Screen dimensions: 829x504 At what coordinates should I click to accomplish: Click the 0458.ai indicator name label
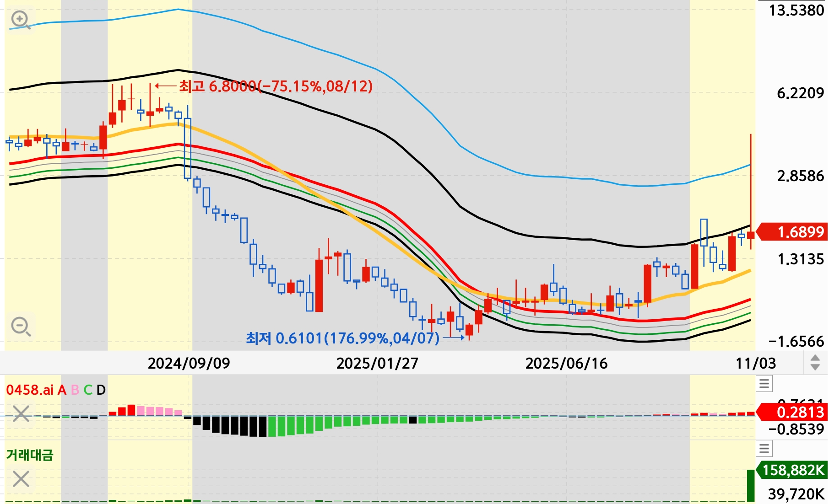pos(30,390)
